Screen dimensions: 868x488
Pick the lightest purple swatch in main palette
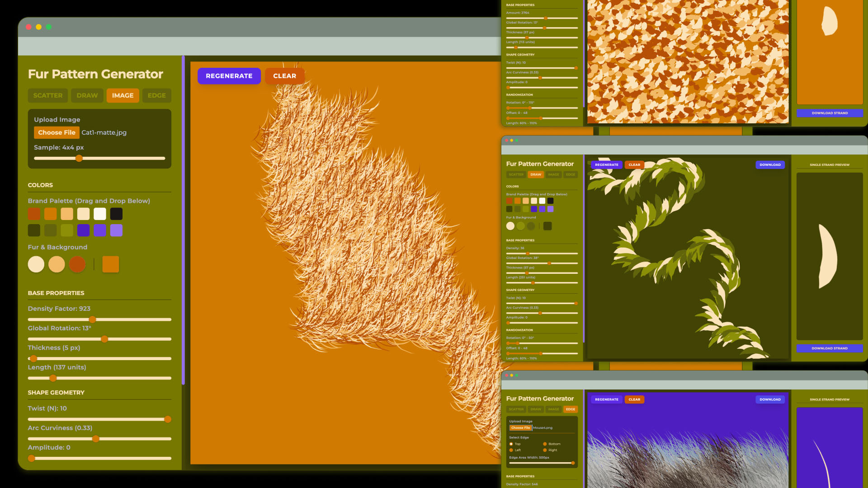pyautogui.click(x=116, y=230)
